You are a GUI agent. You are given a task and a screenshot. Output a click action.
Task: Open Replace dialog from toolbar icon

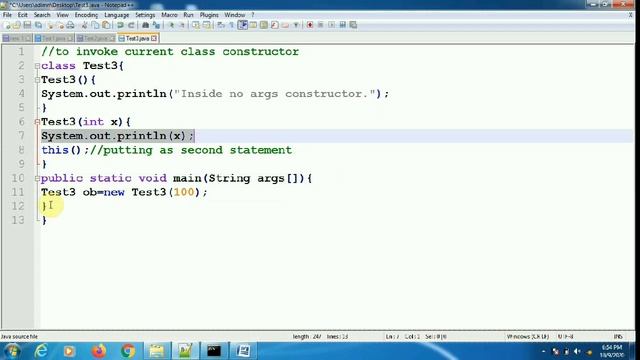click(156, 25)
